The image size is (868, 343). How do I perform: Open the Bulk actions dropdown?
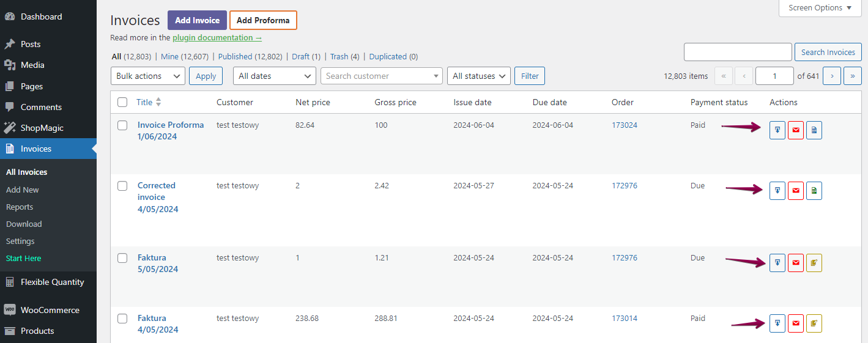[x=147, y=76]
